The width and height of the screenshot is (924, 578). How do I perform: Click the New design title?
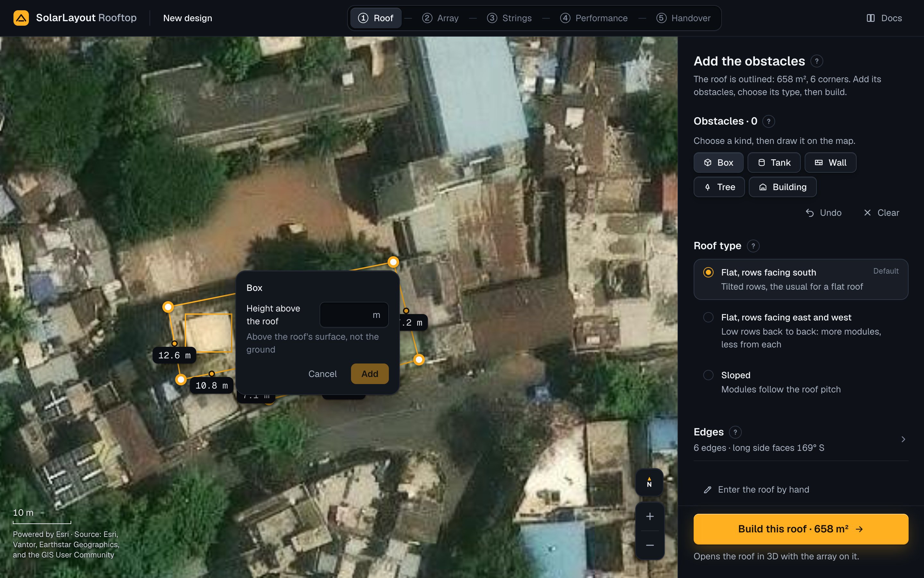pyautogui.click(x=187, y=18)
